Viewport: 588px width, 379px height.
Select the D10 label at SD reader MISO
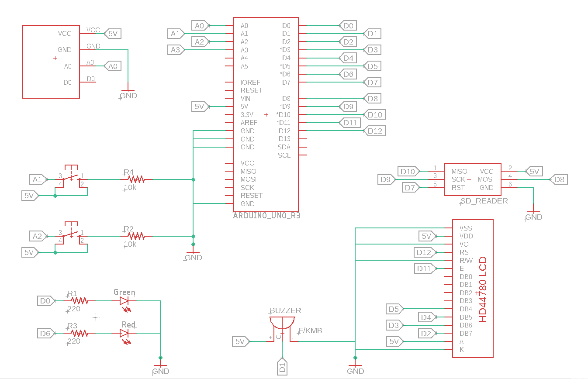pos(408,172)
